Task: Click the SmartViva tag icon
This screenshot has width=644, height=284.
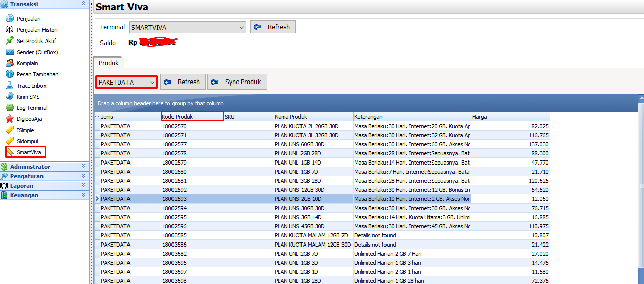Action: 10,152
